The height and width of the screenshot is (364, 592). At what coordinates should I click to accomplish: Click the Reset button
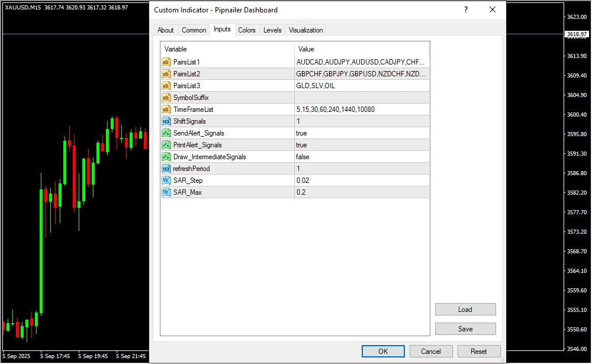point(479,351)
